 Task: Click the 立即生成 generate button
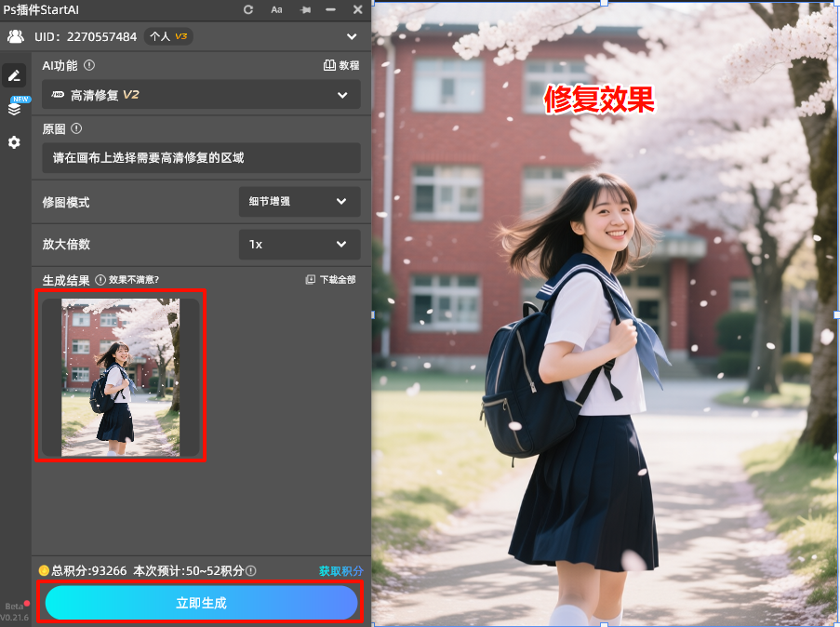(x=201, y=603)
